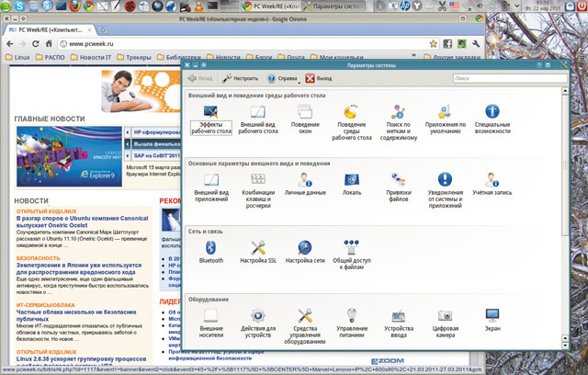Open Внешний вид приложений settings

[x=211, y=187]
